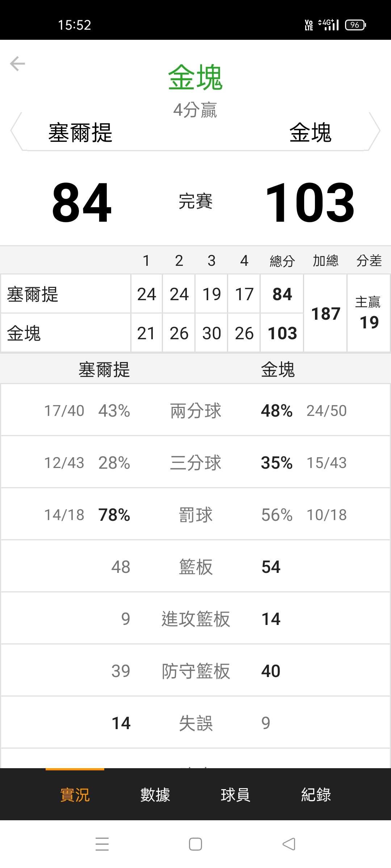Go to next match with right chevron
391x868 pixels.
pos(375,131)
